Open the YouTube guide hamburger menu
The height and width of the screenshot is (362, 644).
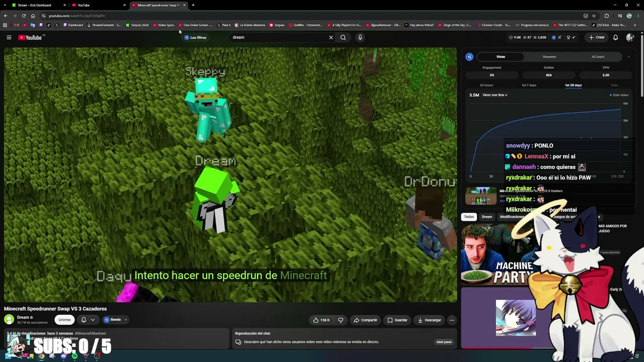pyautogui.click(x=9, y=37)
